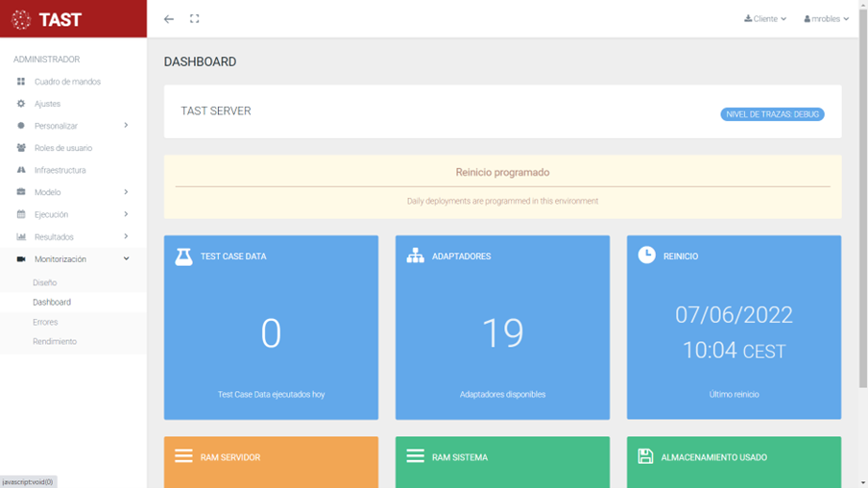The height and width of the screenshot is (488, 868).
Task: Open the Cliente dropdown menu
Action: click(765, 19)
